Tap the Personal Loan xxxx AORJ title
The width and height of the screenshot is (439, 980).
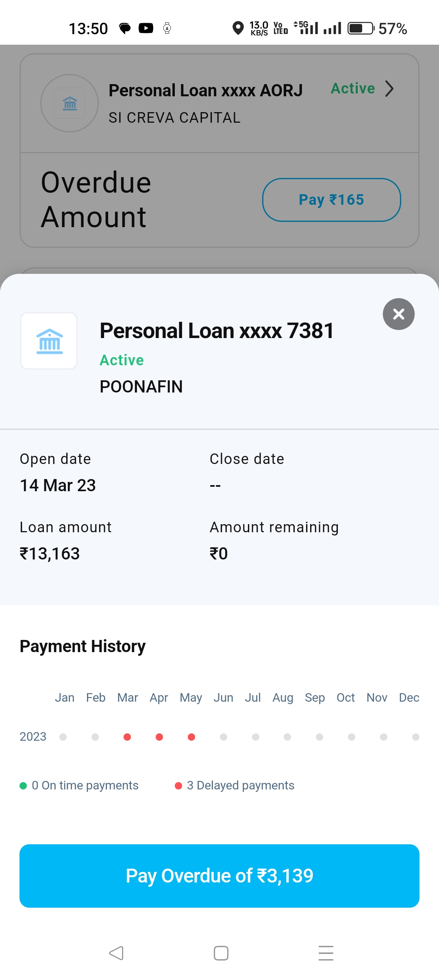point(205,91)
